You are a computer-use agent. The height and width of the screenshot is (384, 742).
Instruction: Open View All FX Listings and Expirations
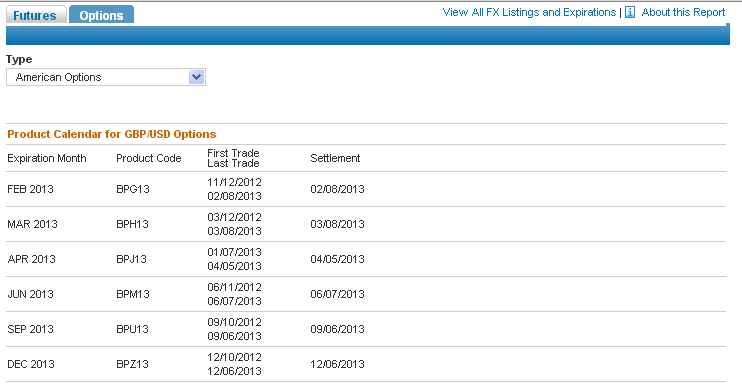coord(529,12)
